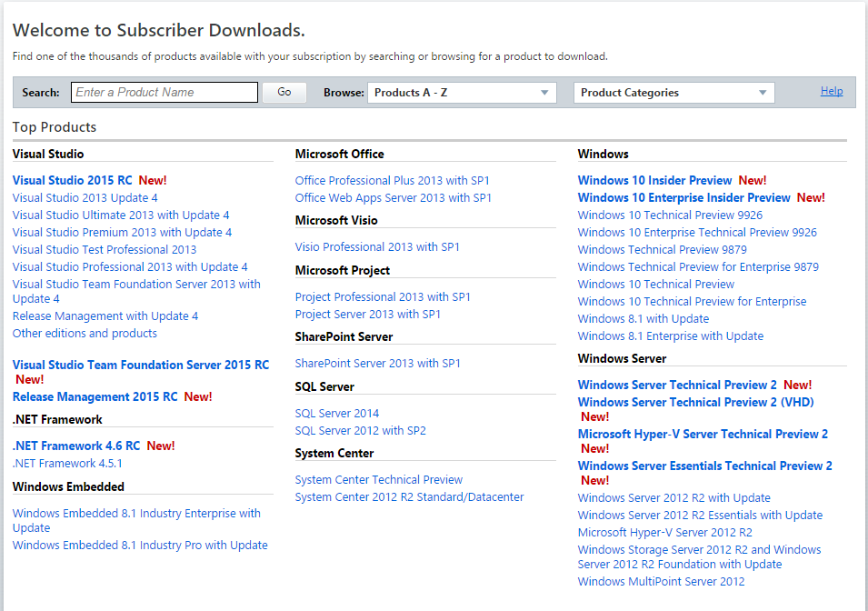The height and width of the screenshot is (611, 868).
Task: Open .NET Framework 4.5.1 link
Action: point(67,463)
